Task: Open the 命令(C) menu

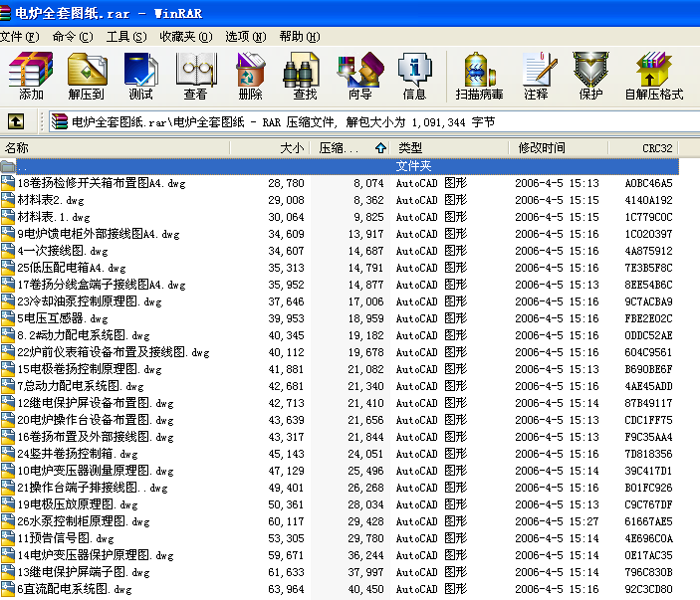Action: (73, 37)
